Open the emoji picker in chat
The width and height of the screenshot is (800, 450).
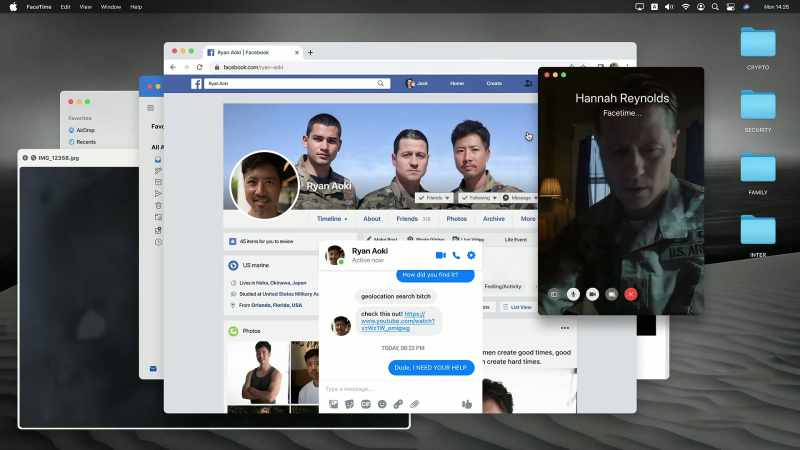click(382, 404)
